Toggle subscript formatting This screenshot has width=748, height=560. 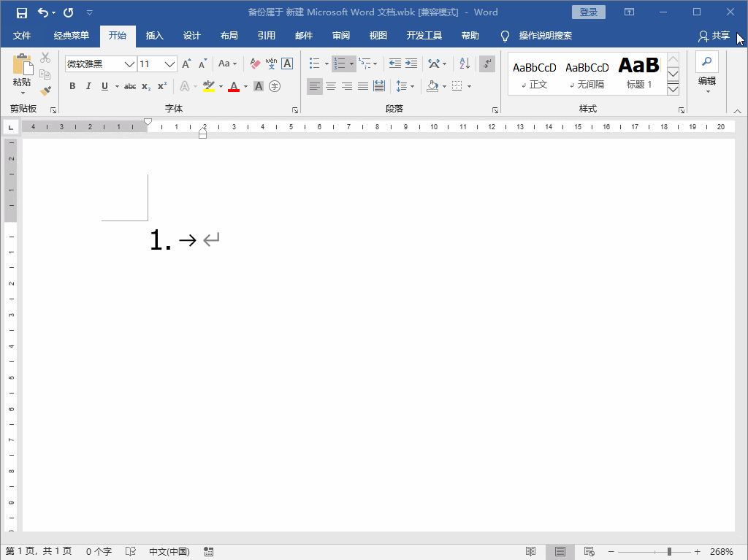146,86
